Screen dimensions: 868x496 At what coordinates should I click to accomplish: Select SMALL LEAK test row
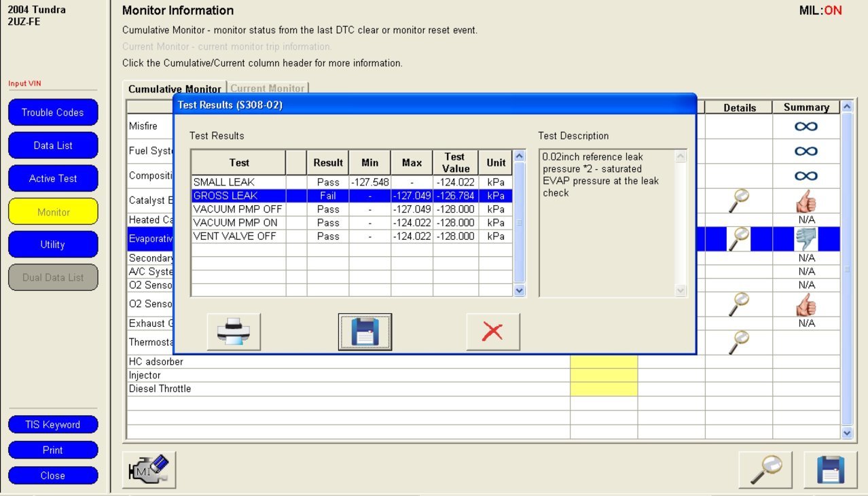(351, 182)
